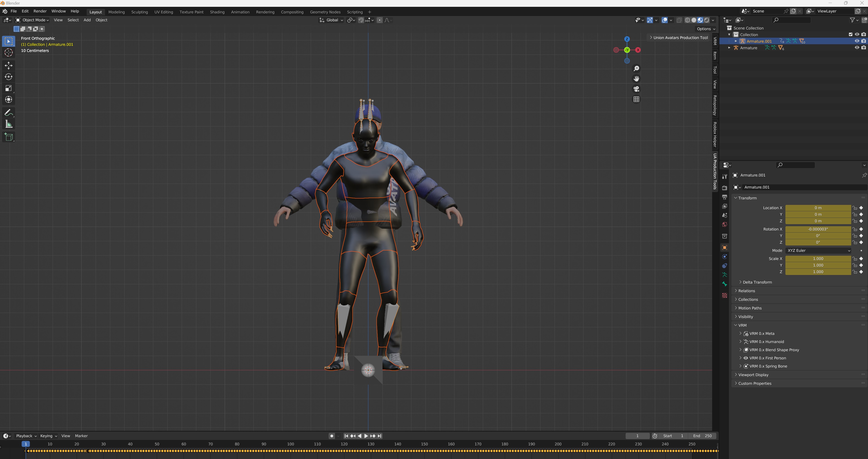The height and width of the screenshot is (459, 868).
Task: Open the Object Data armature properties tab
Action: [724, 275]
